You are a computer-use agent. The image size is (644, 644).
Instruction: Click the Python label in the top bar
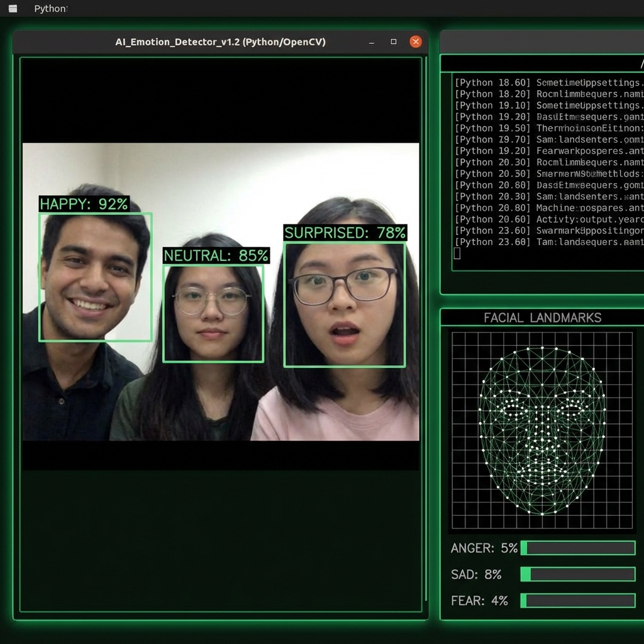[x=50, y=9]
